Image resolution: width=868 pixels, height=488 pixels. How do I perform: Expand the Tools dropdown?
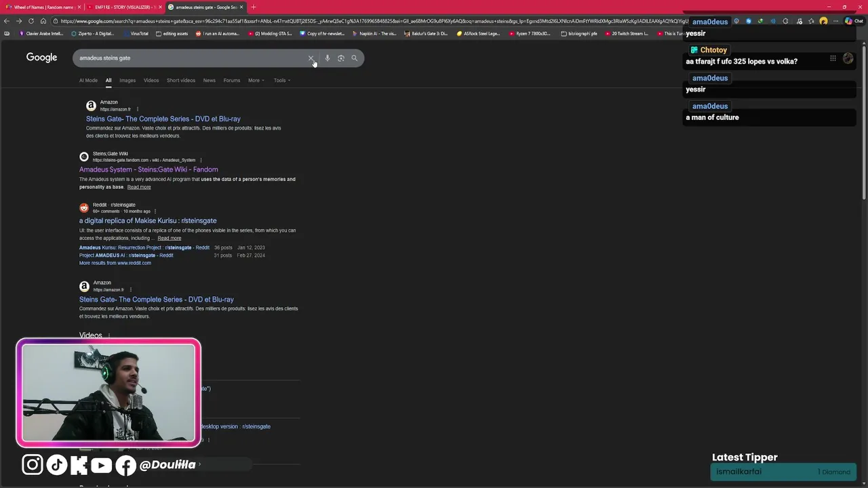282,81
